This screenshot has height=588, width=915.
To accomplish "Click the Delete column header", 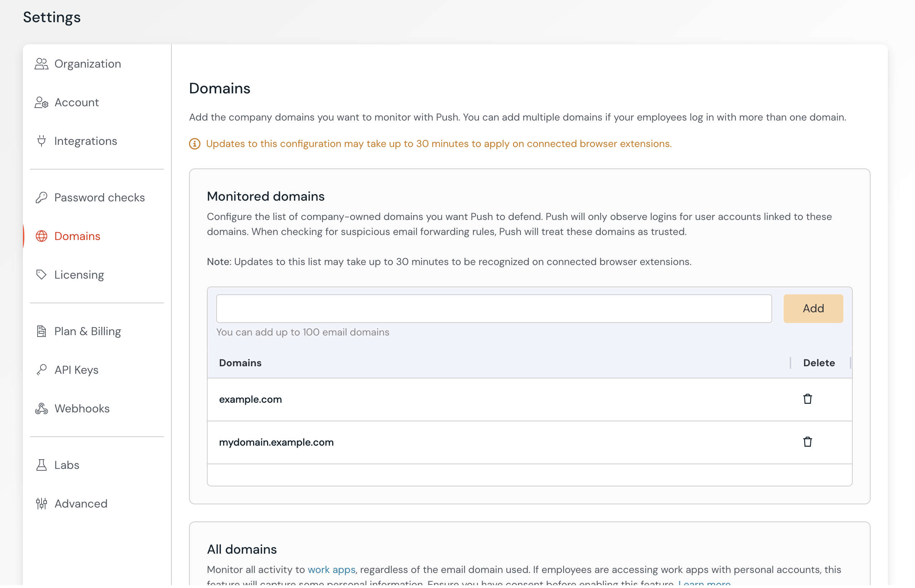I will point(819,363).
